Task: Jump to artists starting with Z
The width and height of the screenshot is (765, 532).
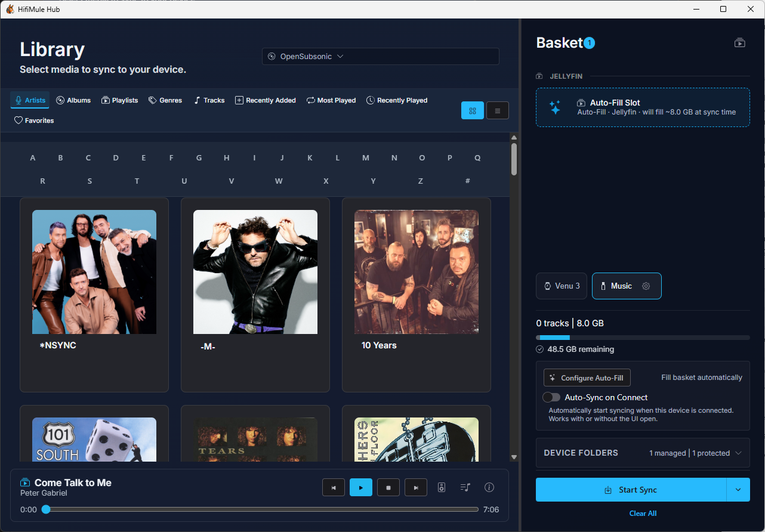Action: click(x=421, y=181)
